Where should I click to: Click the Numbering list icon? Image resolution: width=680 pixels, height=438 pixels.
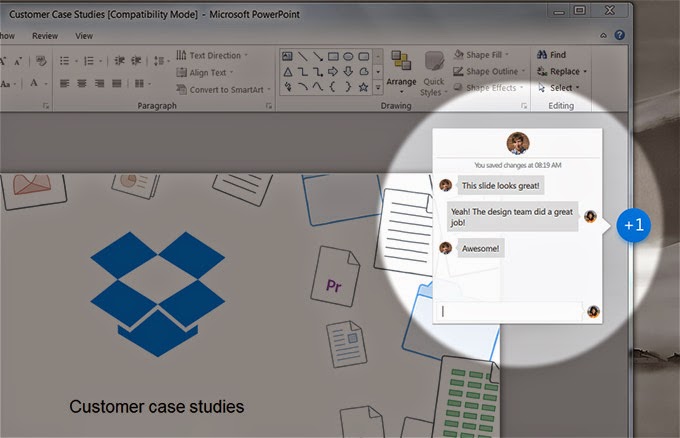[89, 61]
